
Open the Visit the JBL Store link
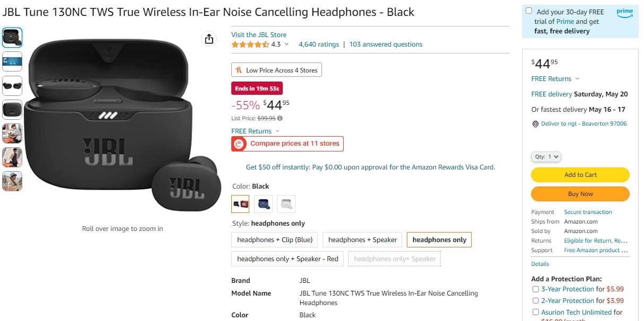(259, 35)
